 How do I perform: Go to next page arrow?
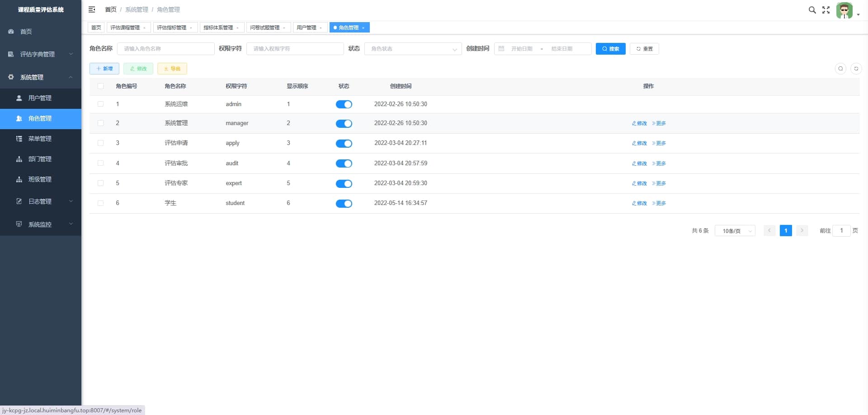pos(802,231)
